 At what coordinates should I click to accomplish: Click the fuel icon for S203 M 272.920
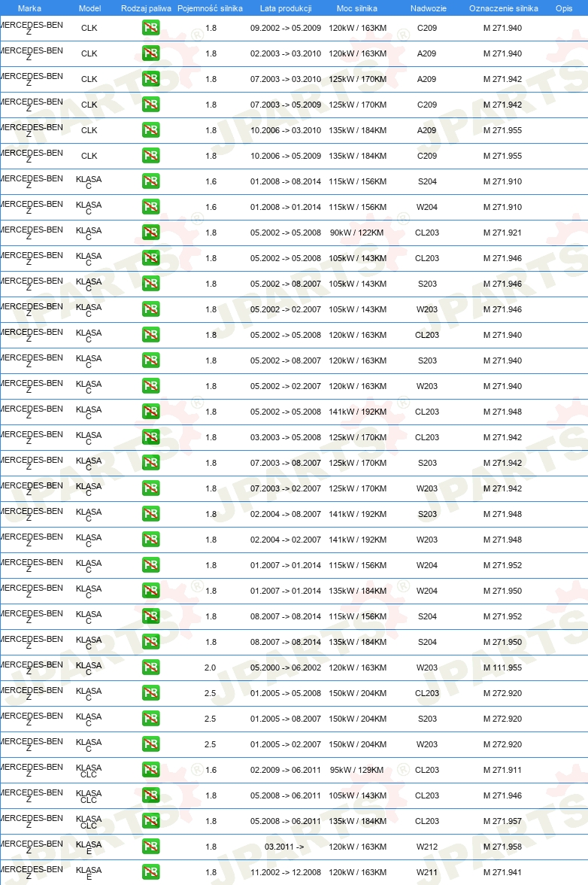pos(150,718)
